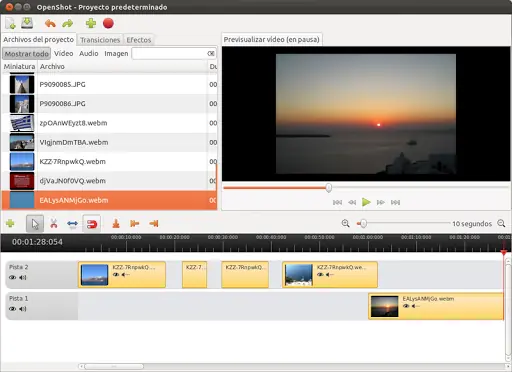512x372 pixels.
Task: Import files with the top green plus
Action: click(x=91, y=23)
